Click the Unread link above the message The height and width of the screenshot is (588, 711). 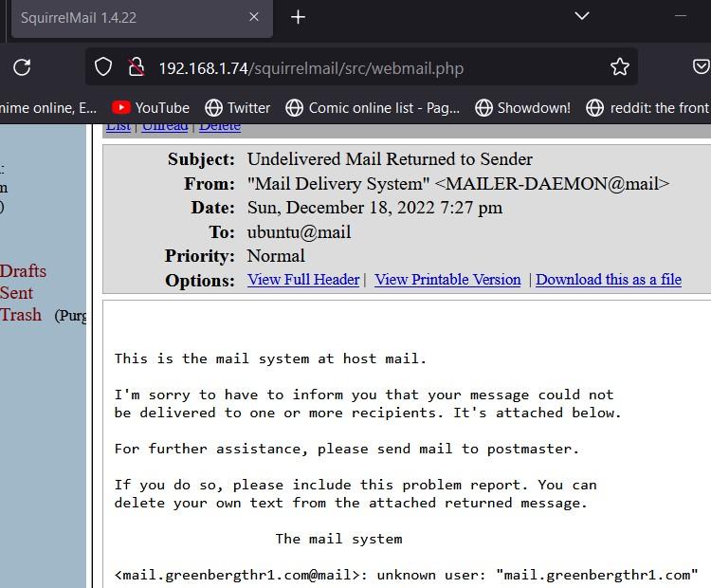click(165, 127)
